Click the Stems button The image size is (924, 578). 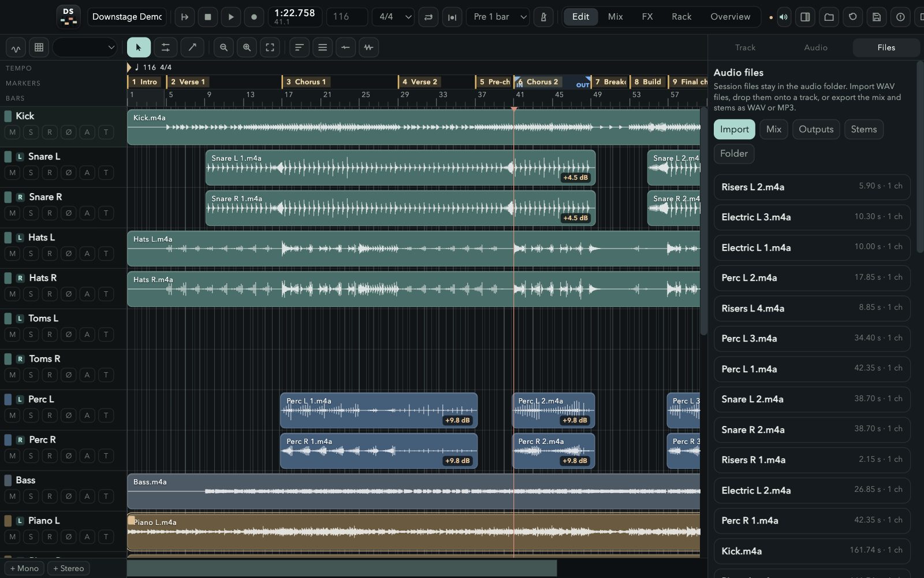tap(863, 129)
